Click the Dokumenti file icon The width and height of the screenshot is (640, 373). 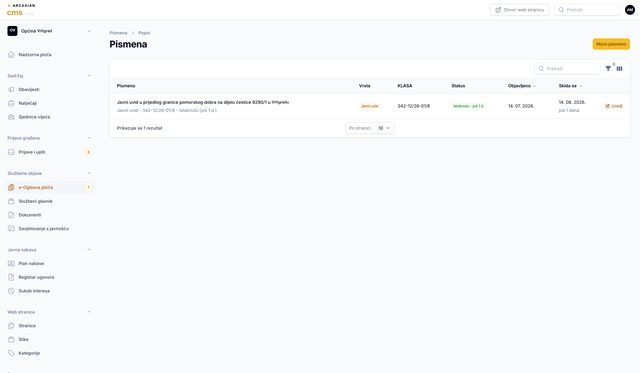11,215
